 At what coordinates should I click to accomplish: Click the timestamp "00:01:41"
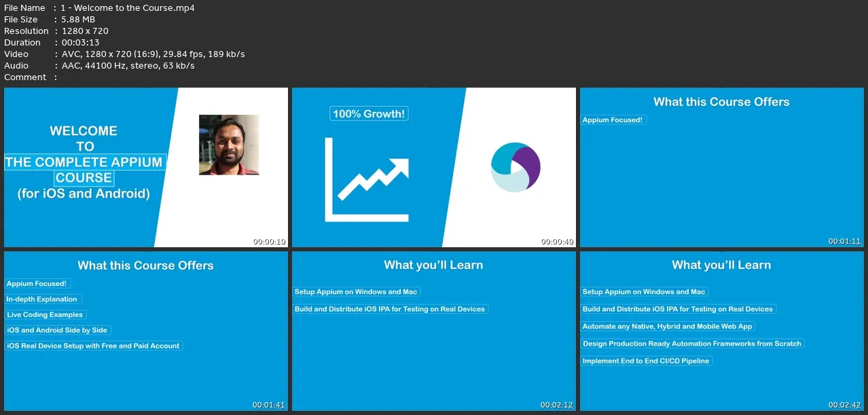click(x=268, y=405)
